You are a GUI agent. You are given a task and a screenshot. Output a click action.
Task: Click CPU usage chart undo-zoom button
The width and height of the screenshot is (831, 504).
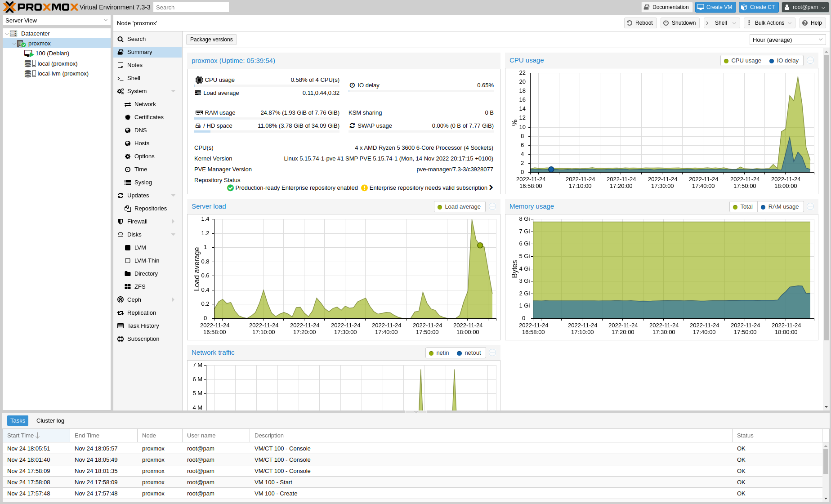click(x=810, y=61)
